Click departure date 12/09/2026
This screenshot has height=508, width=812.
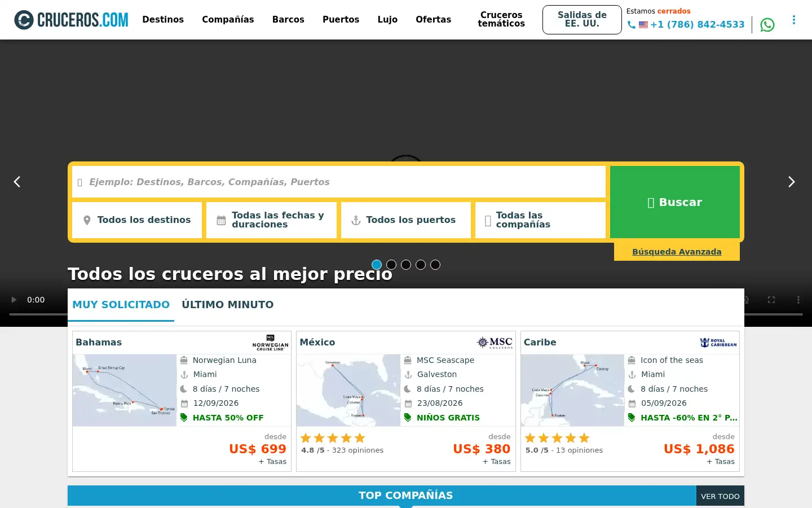click(216, 403)
